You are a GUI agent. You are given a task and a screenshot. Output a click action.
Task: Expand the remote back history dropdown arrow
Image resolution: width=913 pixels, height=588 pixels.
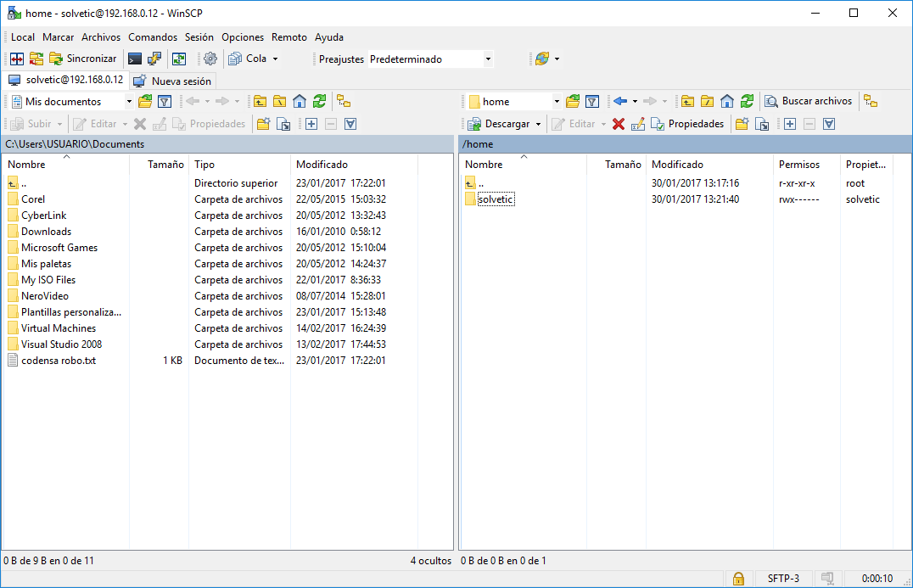(x=635, y=101)
